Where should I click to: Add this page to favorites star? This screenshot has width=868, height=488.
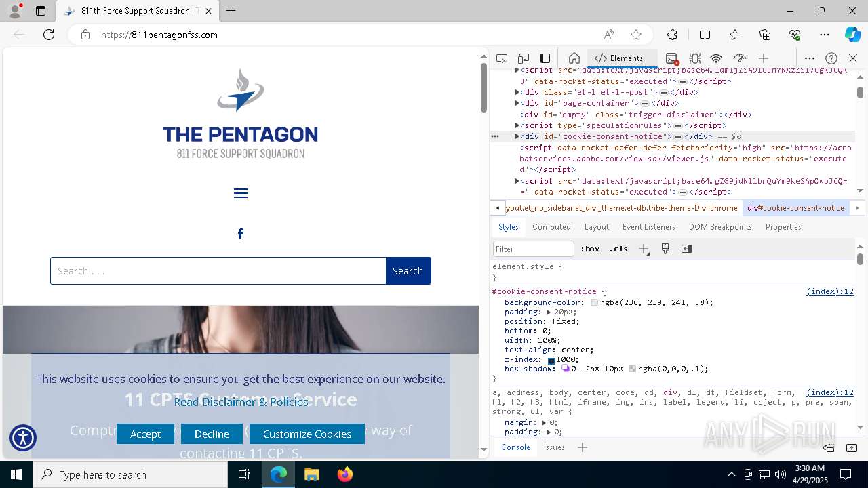pos(636,35)
